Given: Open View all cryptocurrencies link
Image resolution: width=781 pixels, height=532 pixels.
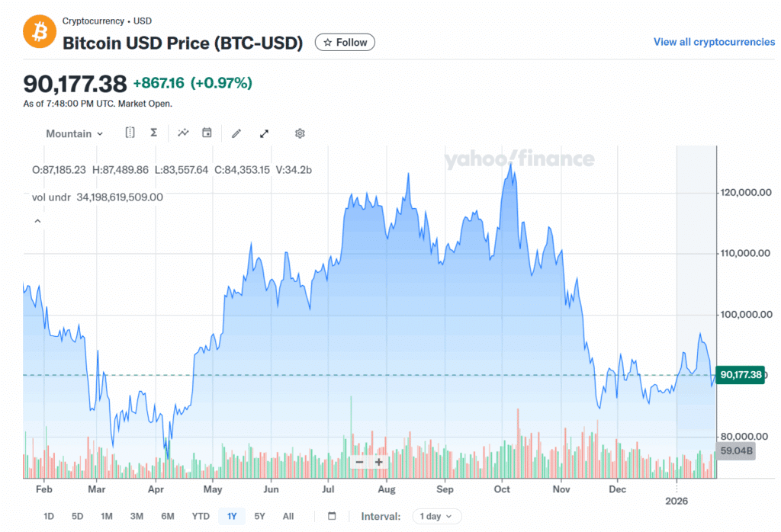Looking at the screenshot, I should pyautogui.click(x=714, y=42).
